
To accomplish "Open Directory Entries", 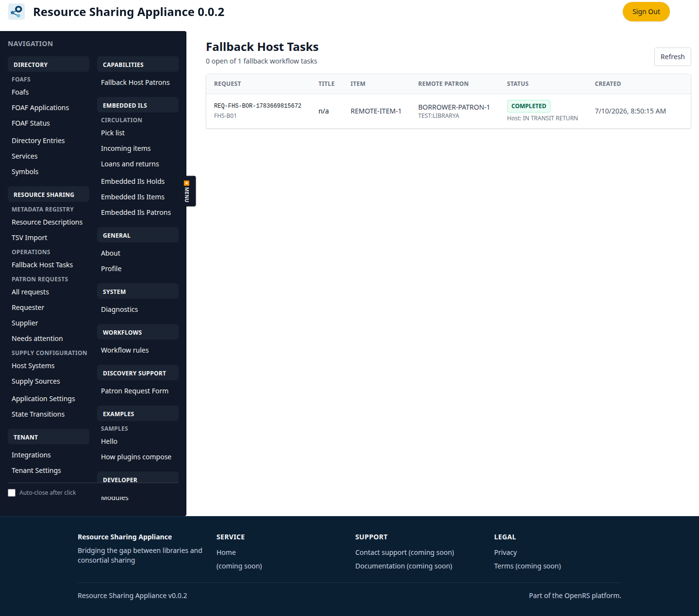I will pyautogui.click(x=38, y=141).
